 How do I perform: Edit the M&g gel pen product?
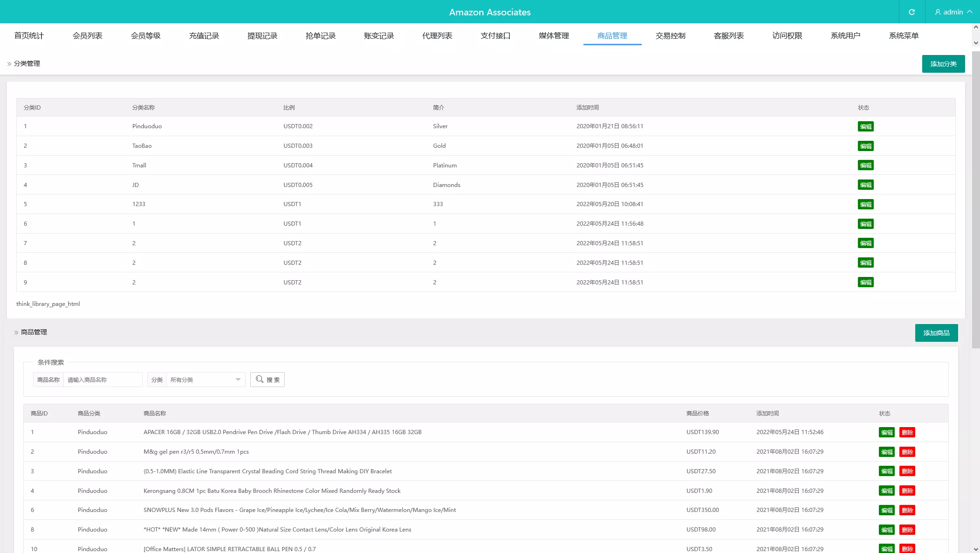[886, 452]
